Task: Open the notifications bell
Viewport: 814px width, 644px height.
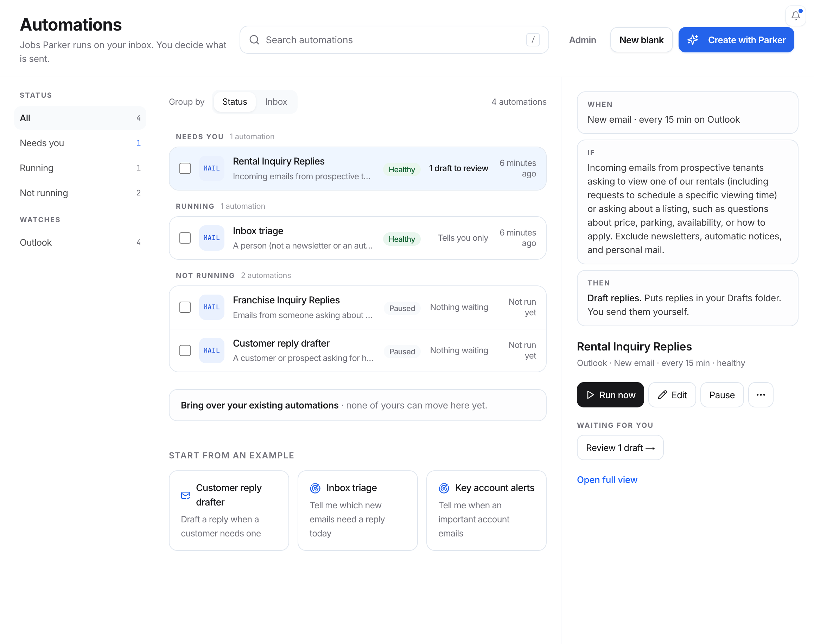Action: pos(795,16)
